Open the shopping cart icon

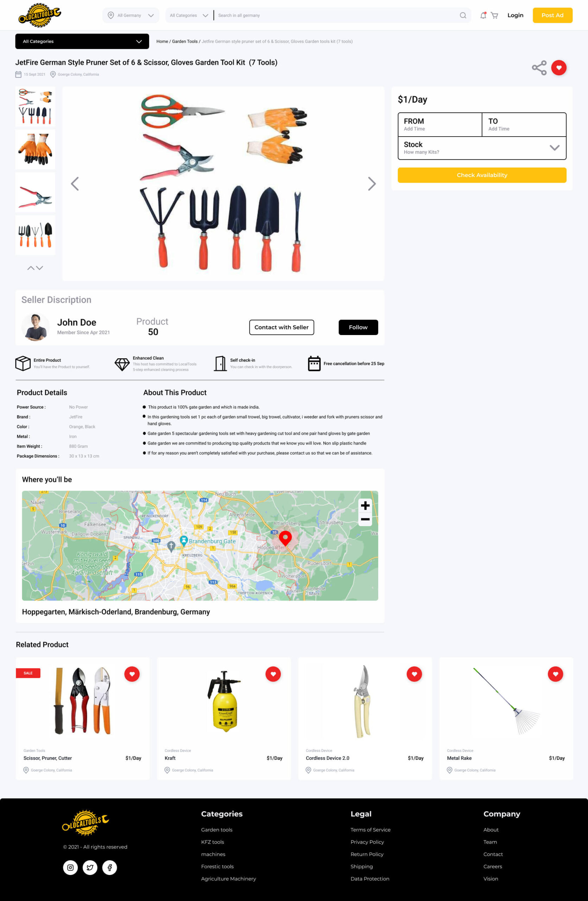pos(494,15)
